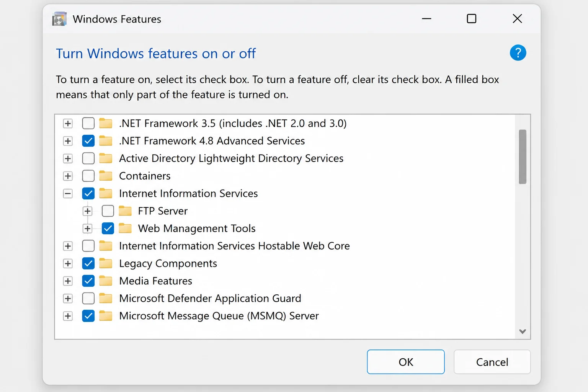Expand .NET Framework 4.8 Advanced Services node
This screenshot has width=588, height=392.
point(68,141)
